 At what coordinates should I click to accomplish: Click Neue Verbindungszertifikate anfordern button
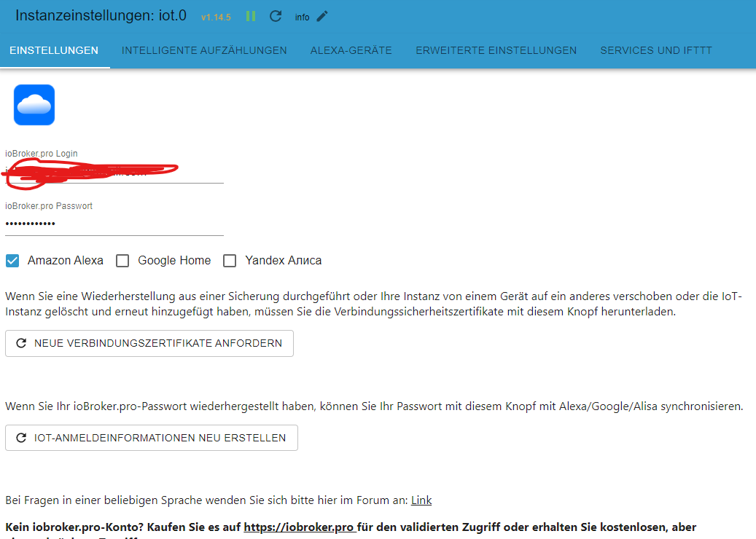coord(149,344)
